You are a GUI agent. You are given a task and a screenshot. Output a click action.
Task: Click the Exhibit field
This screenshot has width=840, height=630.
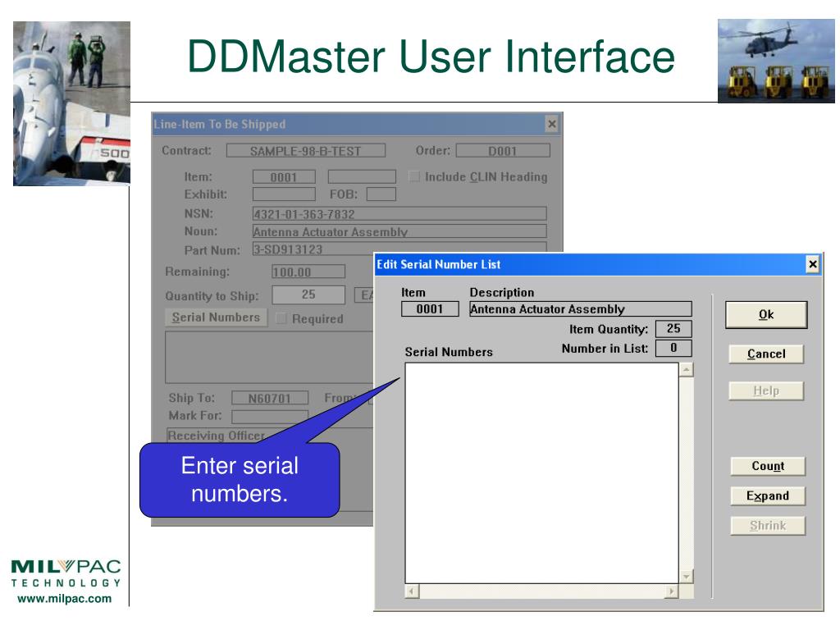284,194
